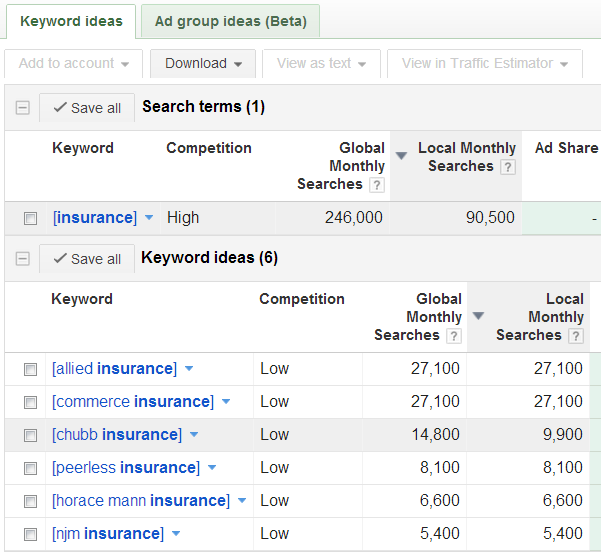Tick the [commerce insurance] checkbox

(30, 402)
